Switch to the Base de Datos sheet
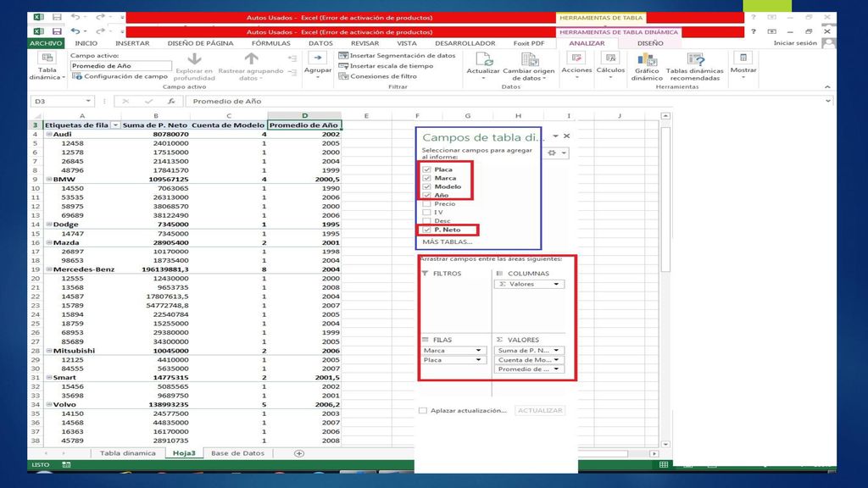Image resolution: width=868 pixels, height=488 pixels. coord(237,453)
